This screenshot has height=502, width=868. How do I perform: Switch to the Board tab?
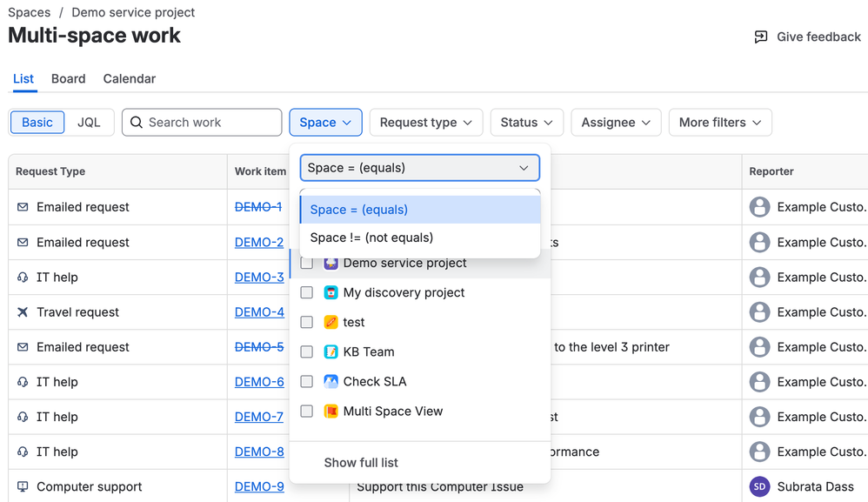tap(68, 78)
